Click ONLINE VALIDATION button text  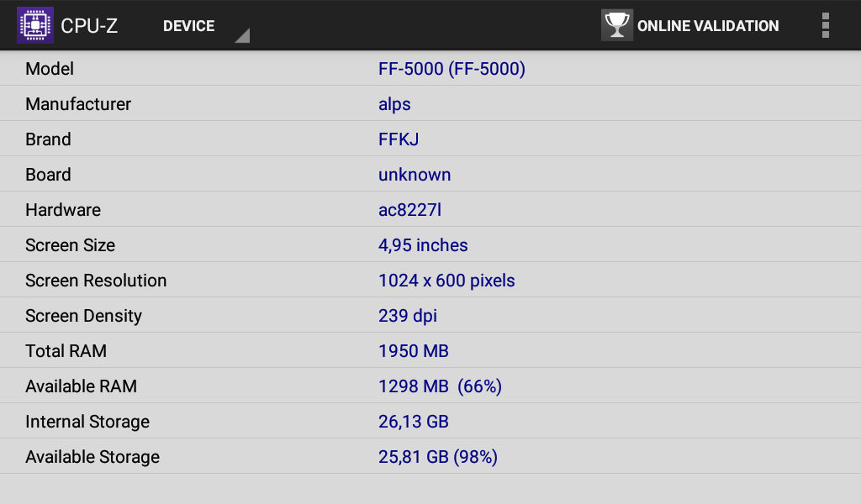click(x=708, y=26)
